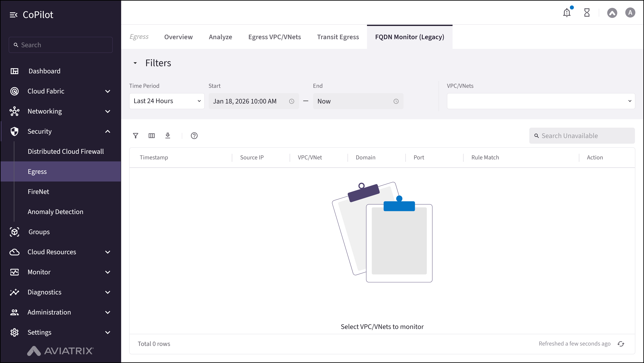Open the Time Period dropdown
The height and width of the screenshot is (363, 644).
pyautogui.click(x=167, y=101)
